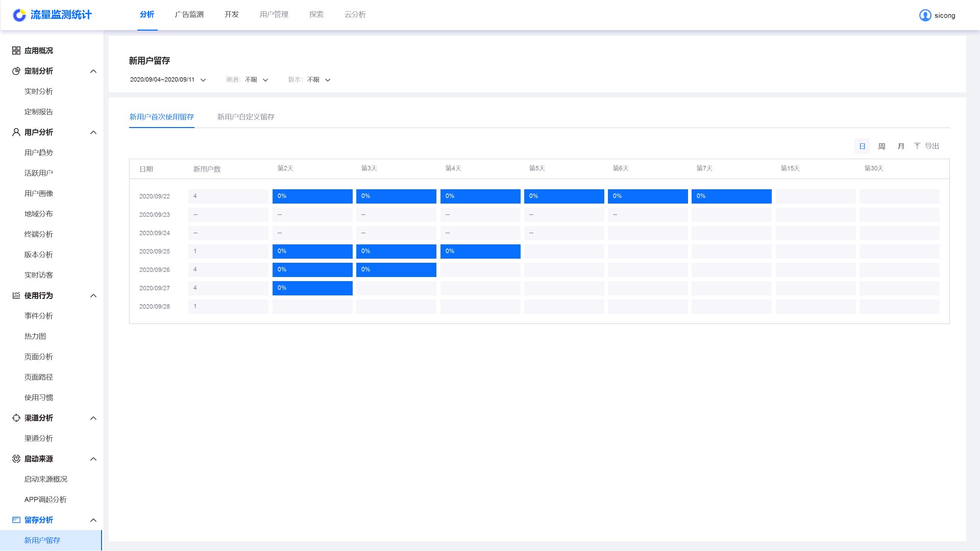Click the 2020/09/28 date row label

coord(155,307)
